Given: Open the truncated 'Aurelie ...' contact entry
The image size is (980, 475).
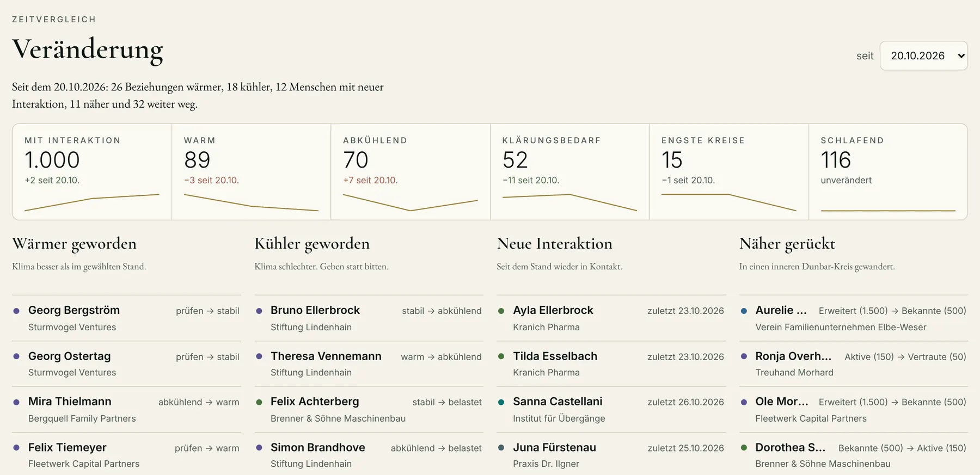Looking at the screenshot, I should point(854,318).
